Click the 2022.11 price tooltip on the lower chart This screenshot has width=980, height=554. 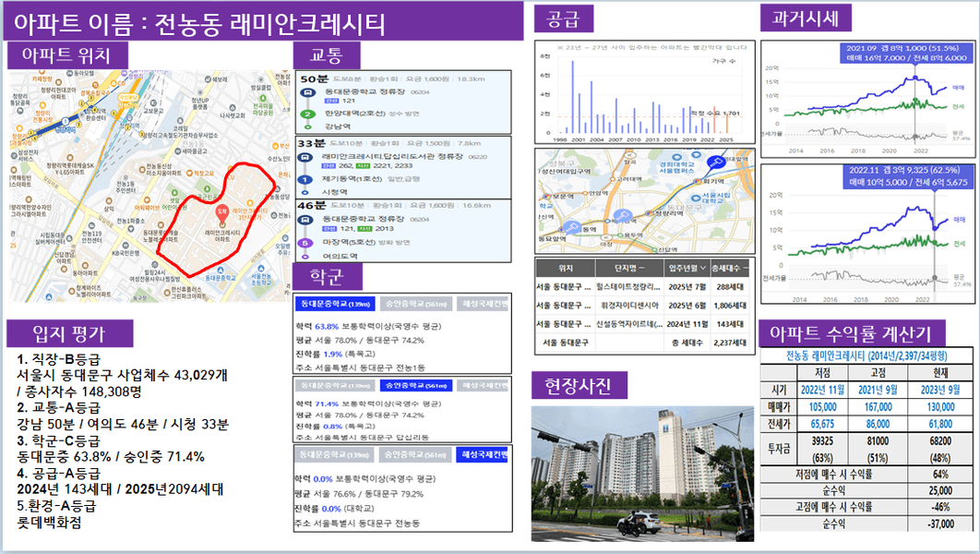point(907,176)
